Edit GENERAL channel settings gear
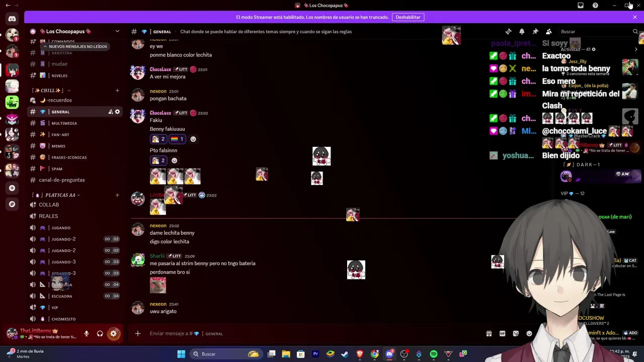Screen dimensions: 644x362 pyautogui.click(x=118, y=112)
